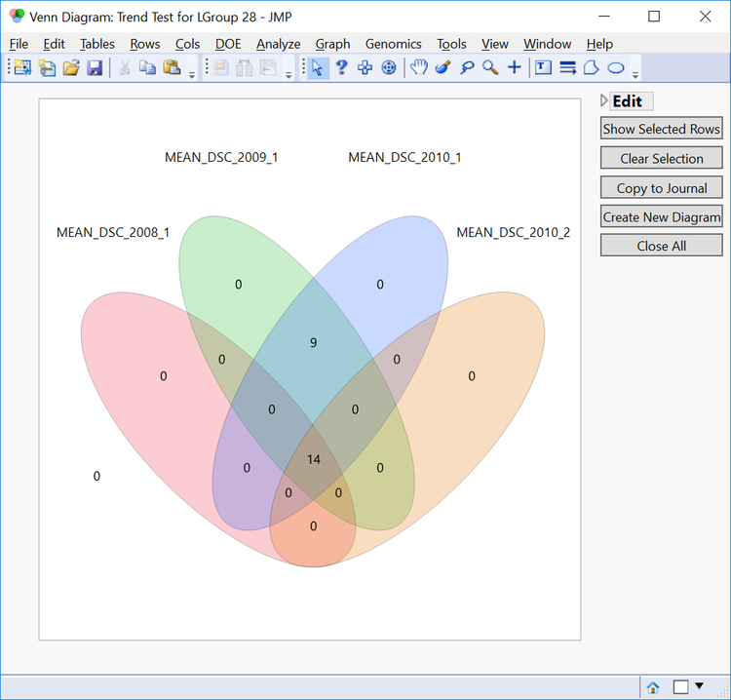Open the Analyze menu
Screen dimensions: 731x700
[278, 44]
